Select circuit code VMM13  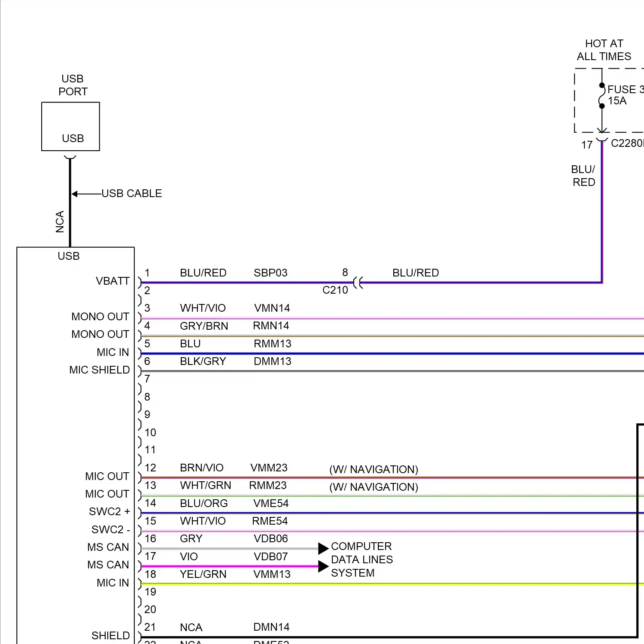click(272, 574)
